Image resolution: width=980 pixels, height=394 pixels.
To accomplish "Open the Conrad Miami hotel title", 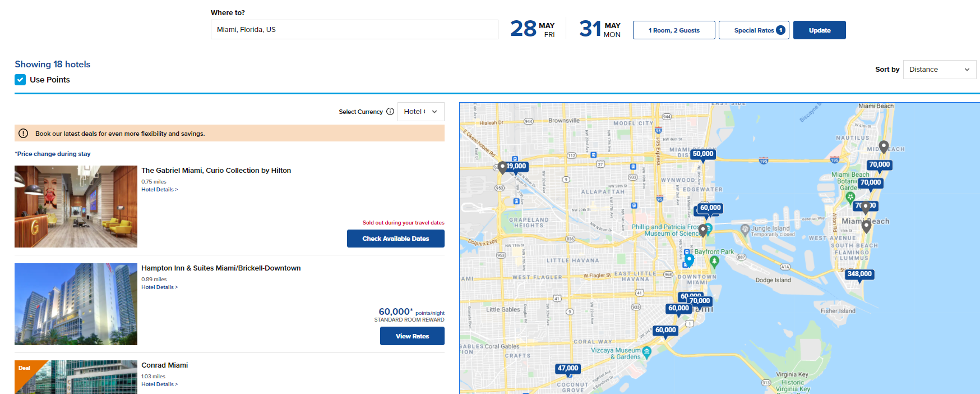I will tap(165, 365).
